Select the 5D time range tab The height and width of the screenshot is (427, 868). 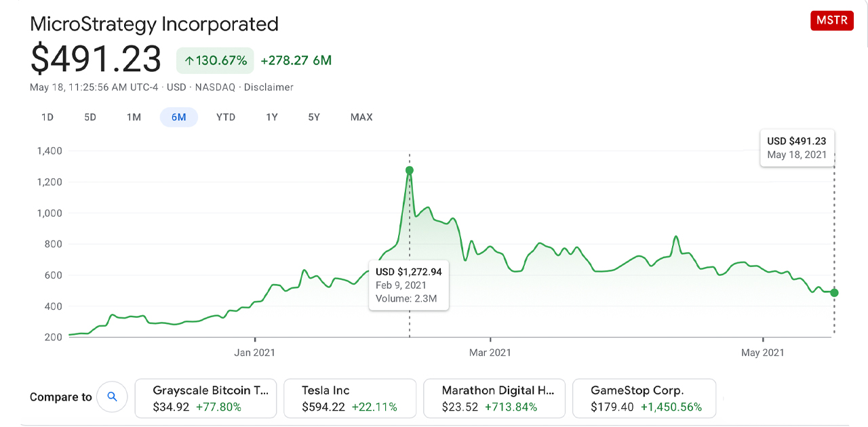[90, 117]
